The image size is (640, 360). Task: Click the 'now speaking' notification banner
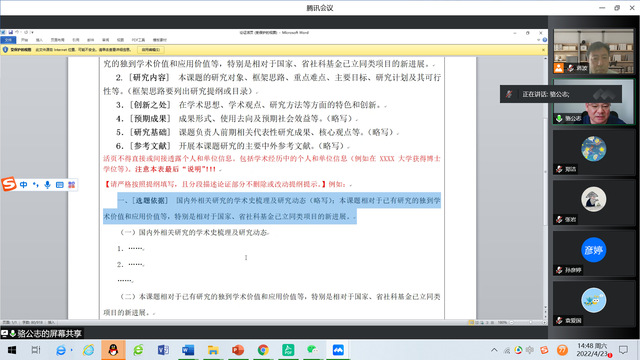[561, 94]
